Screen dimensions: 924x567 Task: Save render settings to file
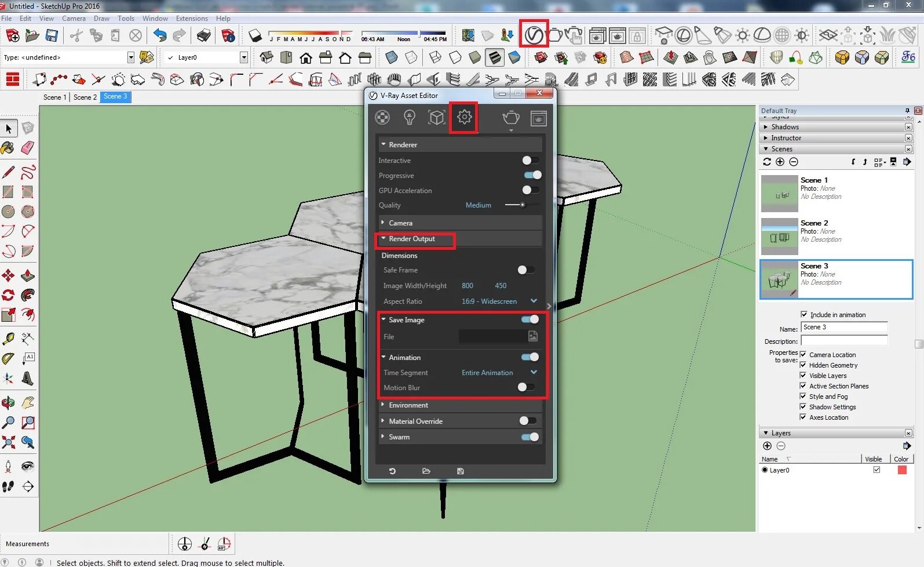(x=461, y=471)
